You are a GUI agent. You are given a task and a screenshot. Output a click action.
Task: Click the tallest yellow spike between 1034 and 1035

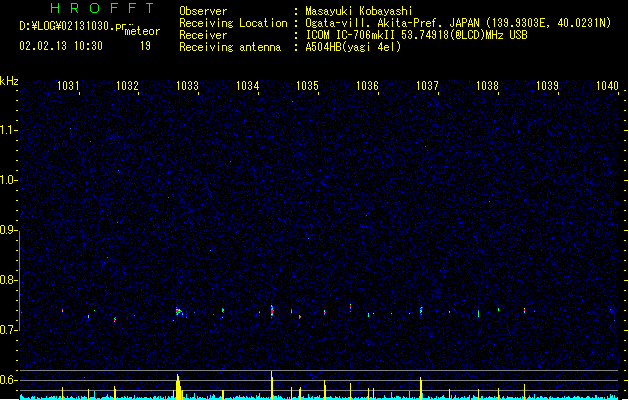pyautogui.click(x=272, y=385)
